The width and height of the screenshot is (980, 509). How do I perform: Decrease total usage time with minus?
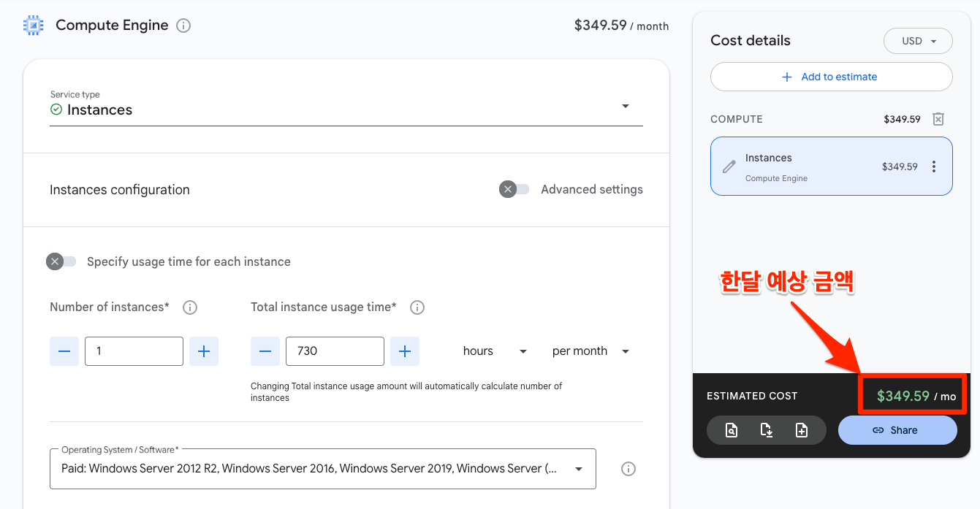pos(265,351)
